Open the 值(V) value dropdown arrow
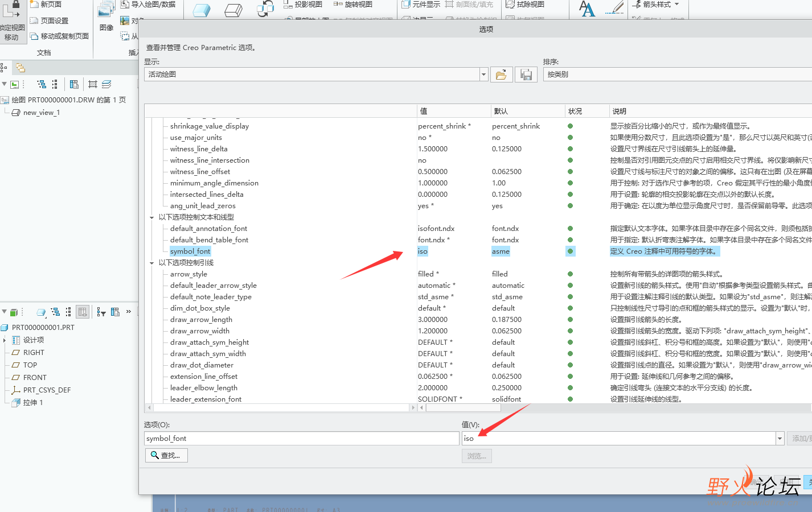 coord(780,439)
